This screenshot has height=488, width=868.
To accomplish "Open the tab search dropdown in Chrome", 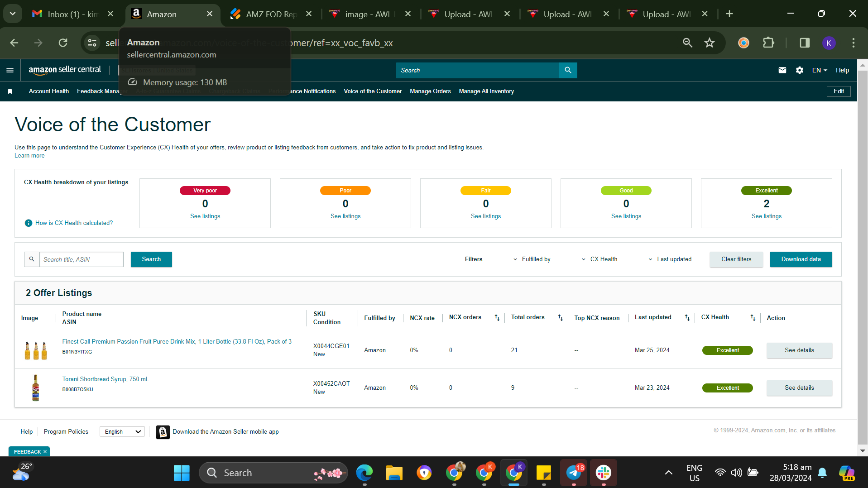I will pyautogui.click(x=13, y=14).
